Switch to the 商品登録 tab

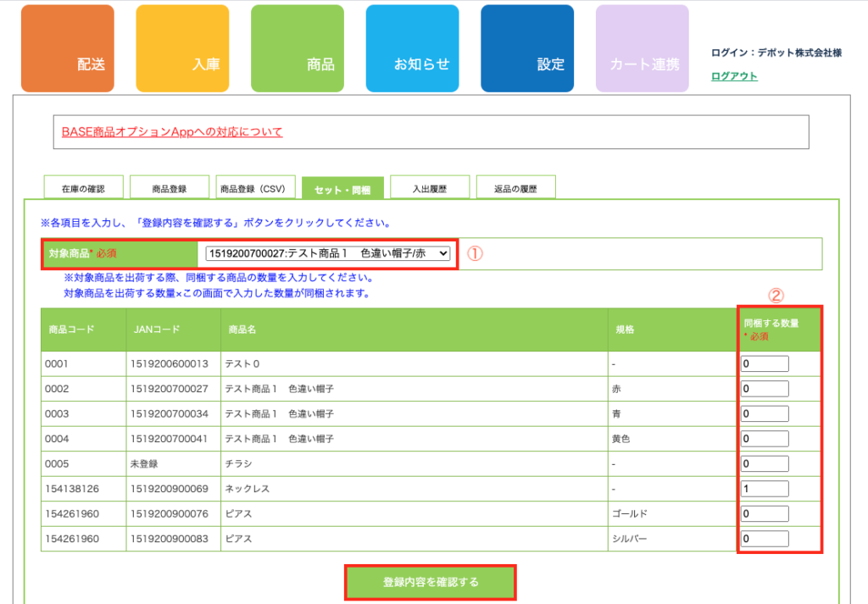(x=170, y=188)
